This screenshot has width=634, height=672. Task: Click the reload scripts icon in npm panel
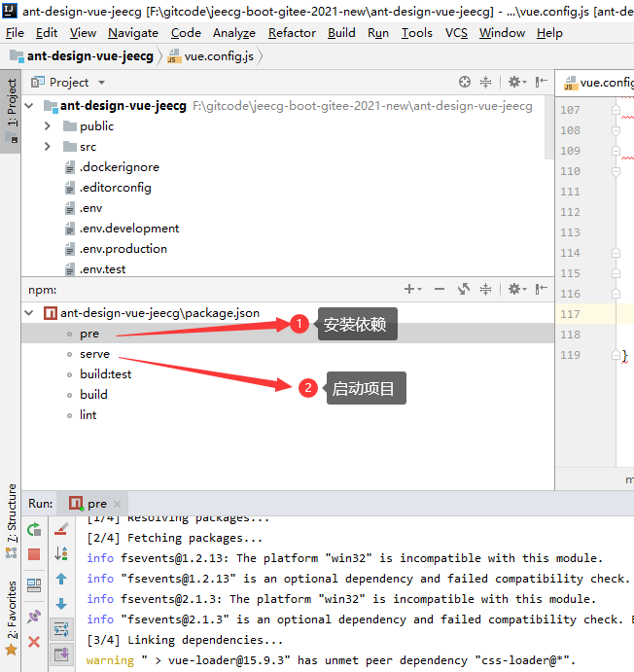click(464, 289)
